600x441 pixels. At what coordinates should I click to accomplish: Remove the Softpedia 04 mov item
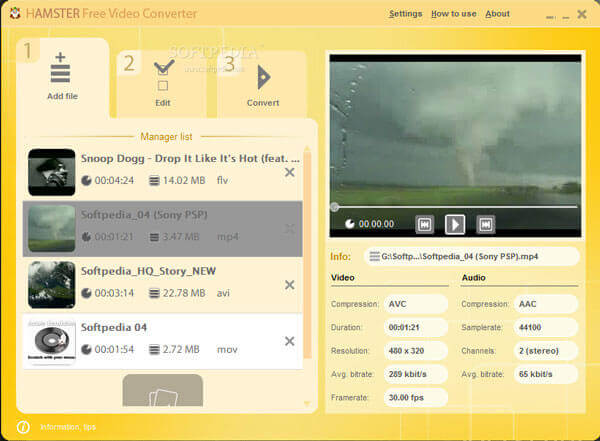point(290,341)
